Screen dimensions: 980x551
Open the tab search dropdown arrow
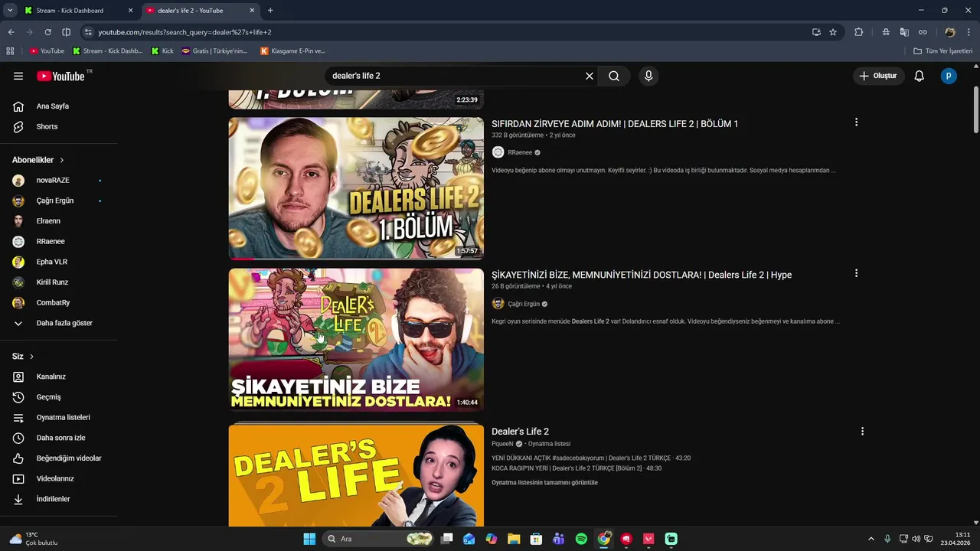10,11
